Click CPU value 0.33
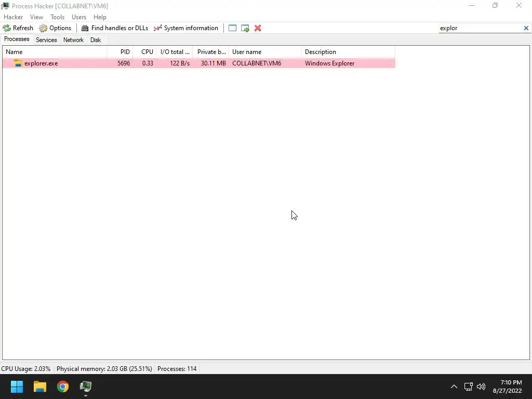The height and width of the screenshot is (399, 532). tap(148, 63)
